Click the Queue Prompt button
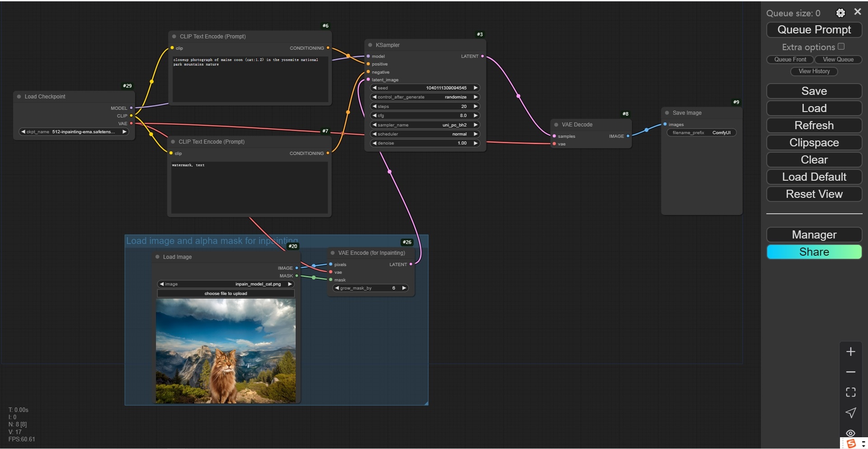The image size is (868, 449). pos(814,30)
